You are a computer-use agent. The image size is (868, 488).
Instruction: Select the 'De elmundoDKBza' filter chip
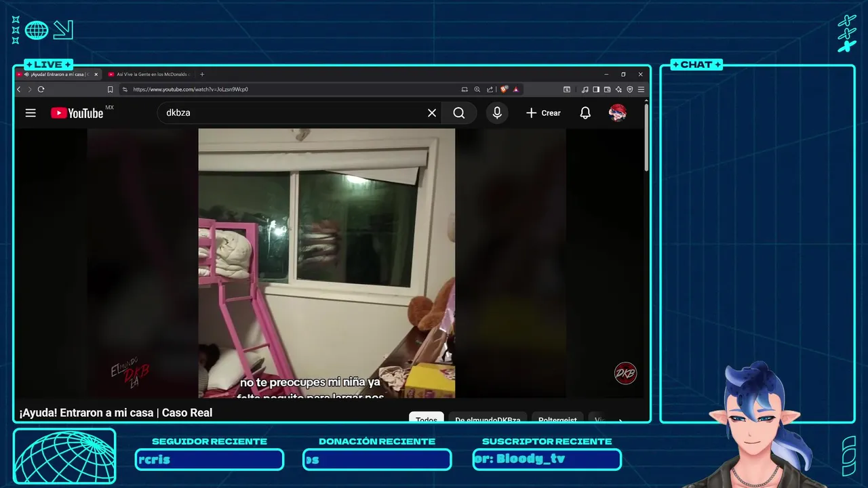pos(488,418)
